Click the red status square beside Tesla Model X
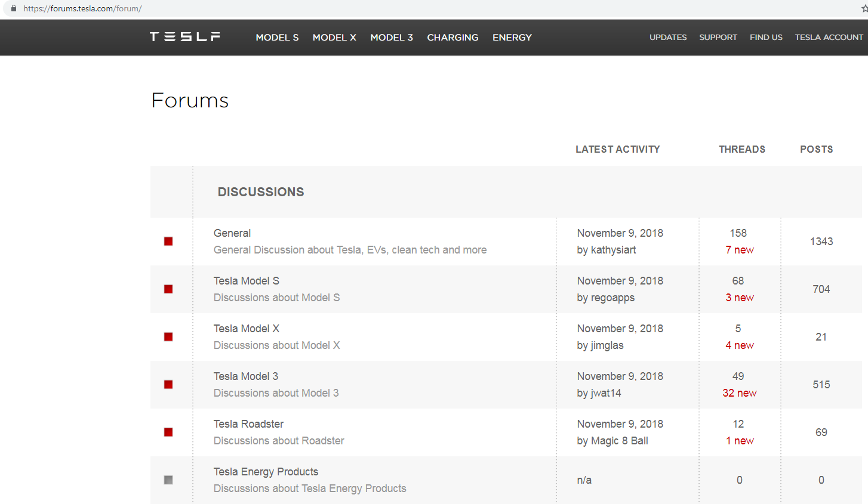 point(168,337)
